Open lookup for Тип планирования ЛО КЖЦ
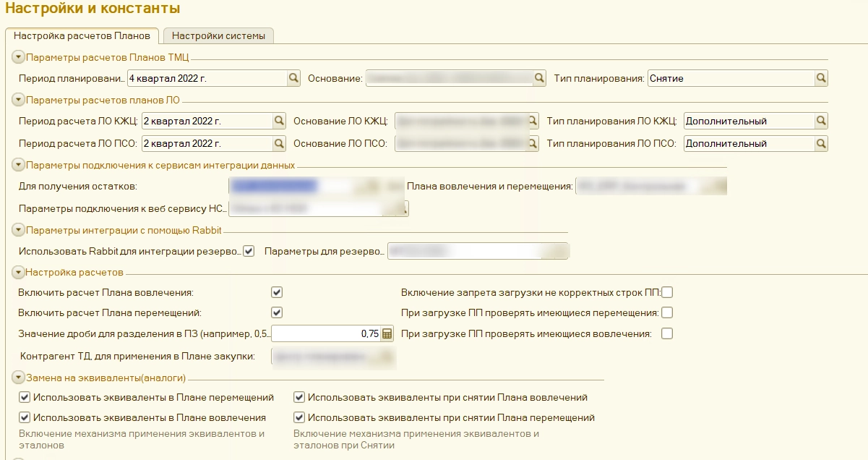The height and width of the screenshot is (460, 868). pyautogui.click(x=821, y=122)
